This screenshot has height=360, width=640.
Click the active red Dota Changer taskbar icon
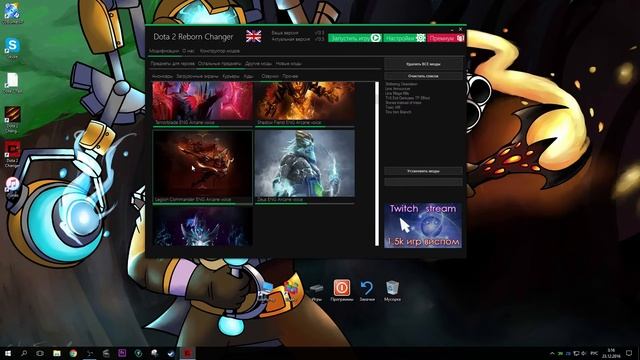[x=187, y=353]
